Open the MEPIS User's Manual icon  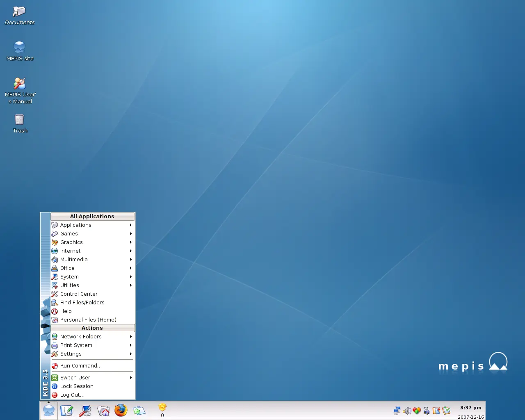20,90
